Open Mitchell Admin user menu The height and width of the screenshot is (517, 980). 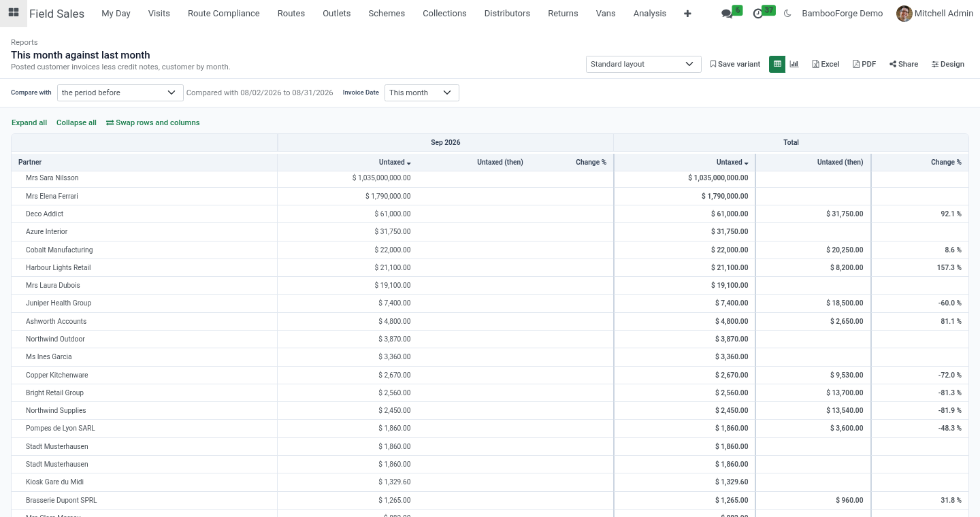tap(934, 14)
